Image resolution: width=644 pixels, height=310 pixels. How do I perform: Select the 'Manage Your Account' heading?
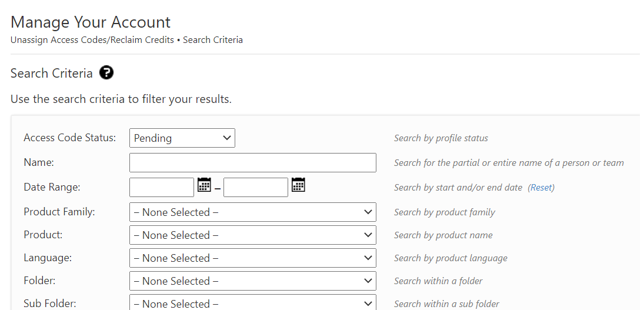click(x=91, y=22)
